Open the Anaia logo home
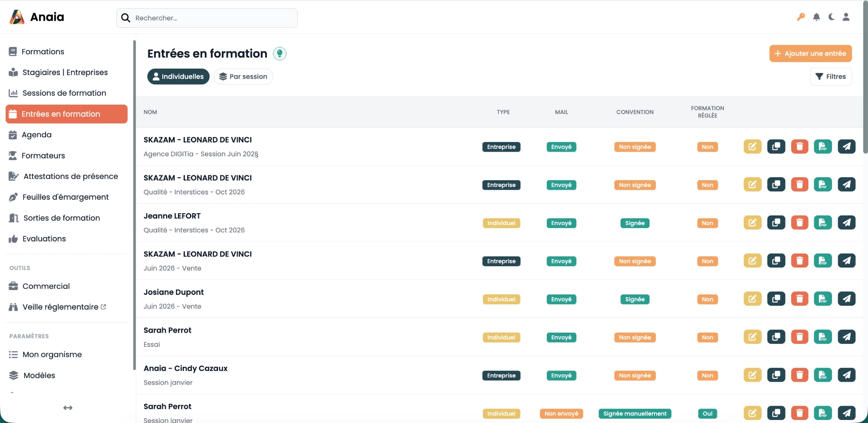Viewport: 868px width, 423px height. [x=37, y=17]
